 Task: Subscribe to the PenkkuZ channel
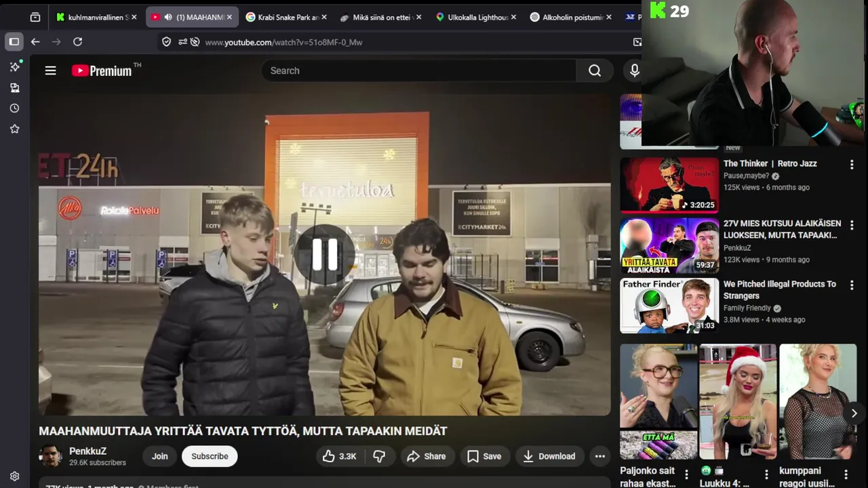point(210,456)
